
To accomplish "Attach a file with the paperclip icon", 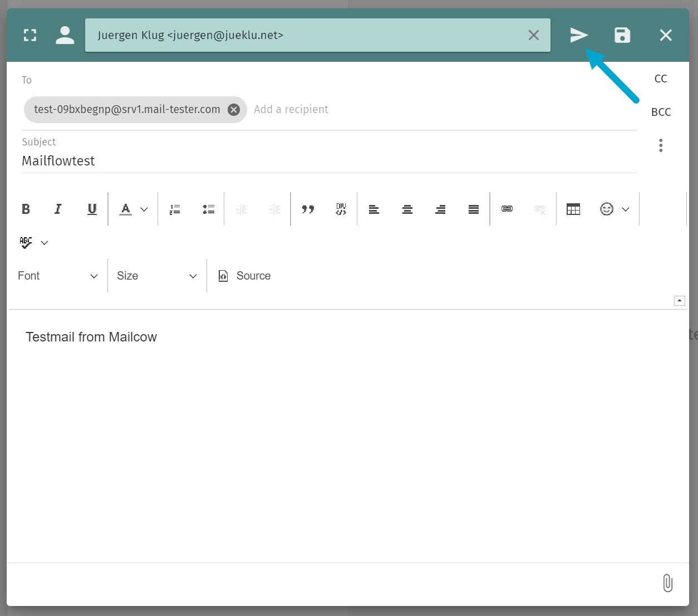I will coord(667,583).
